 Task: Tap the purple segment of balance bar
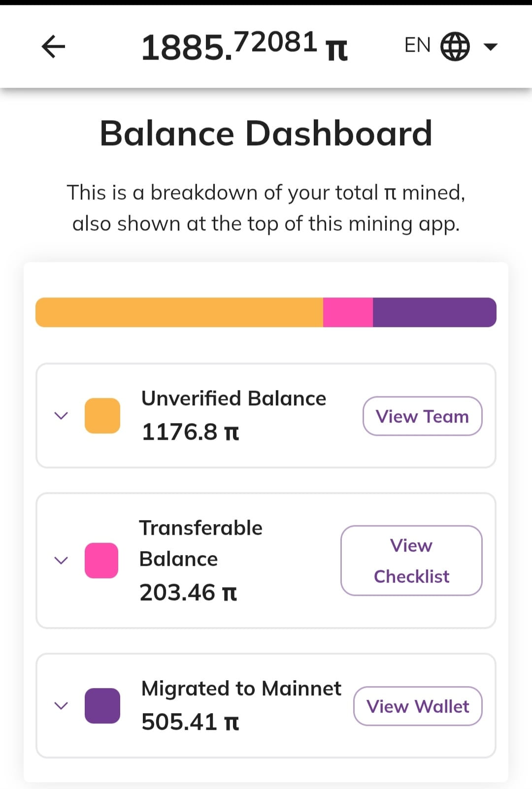(x=434, y=312)
